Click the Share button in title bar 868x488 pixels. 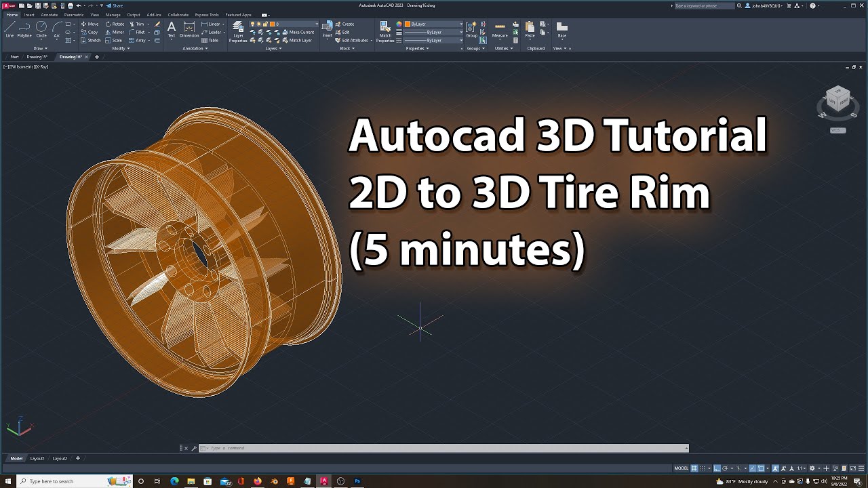click(x=115, y=5)
